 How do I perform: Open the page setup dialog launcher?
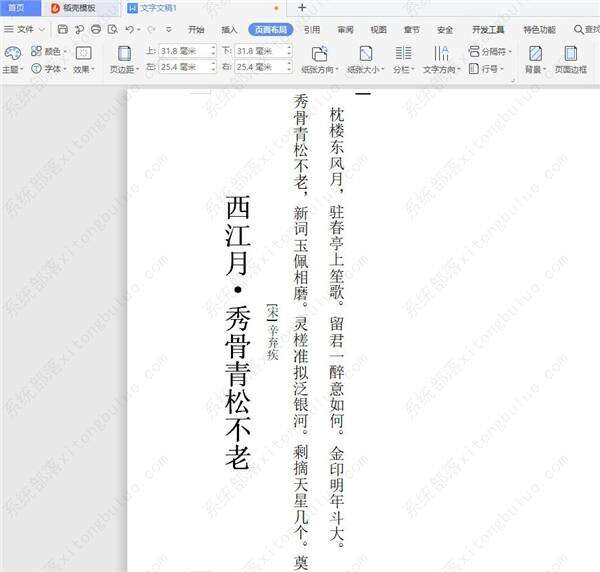point(514,80)
